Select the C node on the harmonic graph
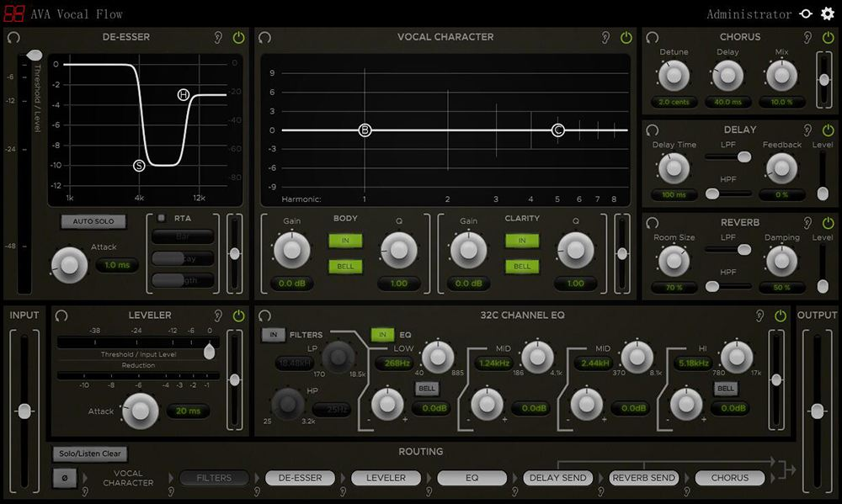This screenshot has height=504, width=842. coord(558,130)
